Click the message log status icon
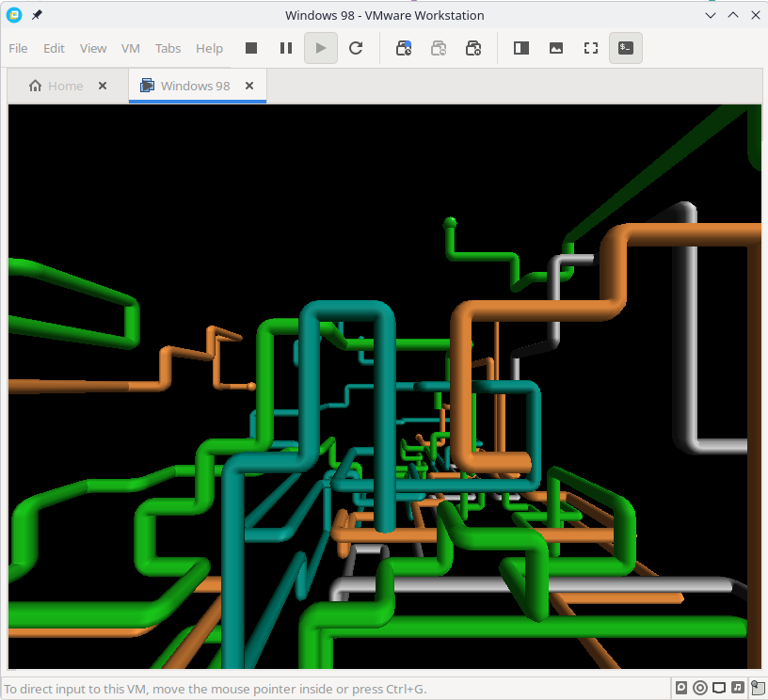This screenshot has width=768, height=700. tap(758, 688)
